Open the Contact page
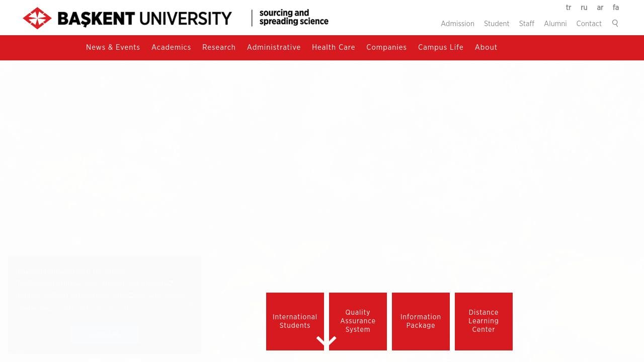The image size is (644, 362). [589, 24]
